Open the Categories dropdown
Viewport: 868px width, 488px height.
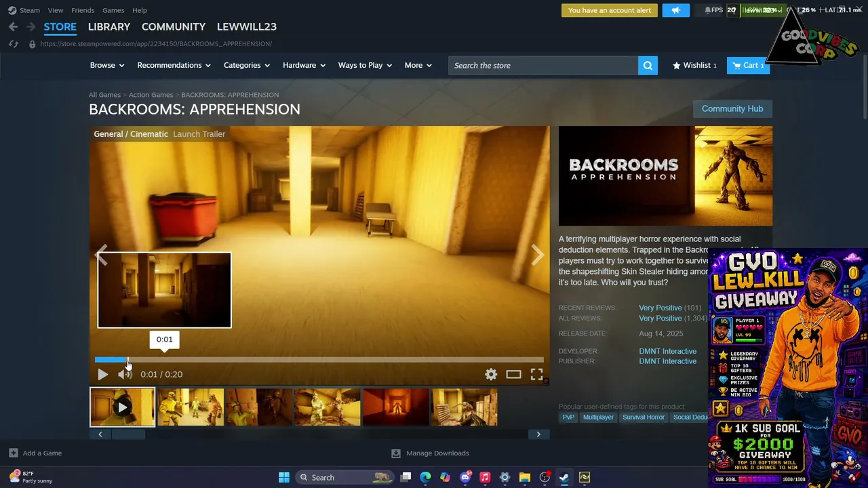(247, 65)
